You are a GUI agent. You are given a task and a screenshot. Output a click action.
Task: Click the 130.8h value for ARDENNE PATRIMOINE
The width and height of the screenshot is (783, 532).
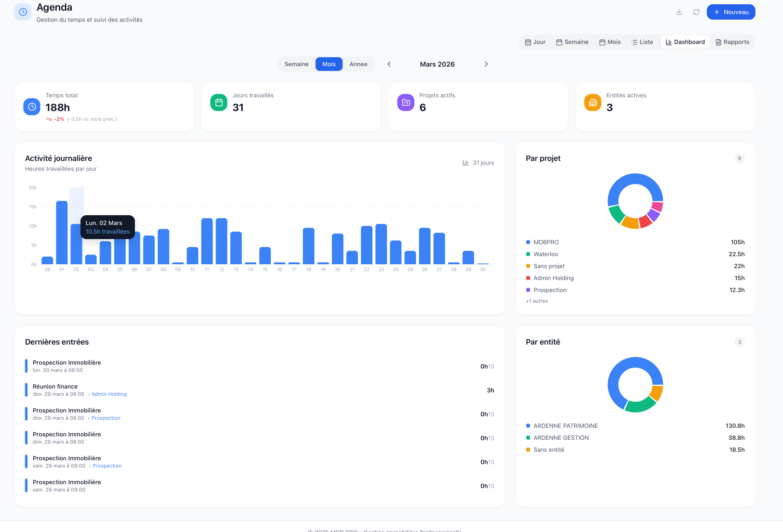pos(735,426)
